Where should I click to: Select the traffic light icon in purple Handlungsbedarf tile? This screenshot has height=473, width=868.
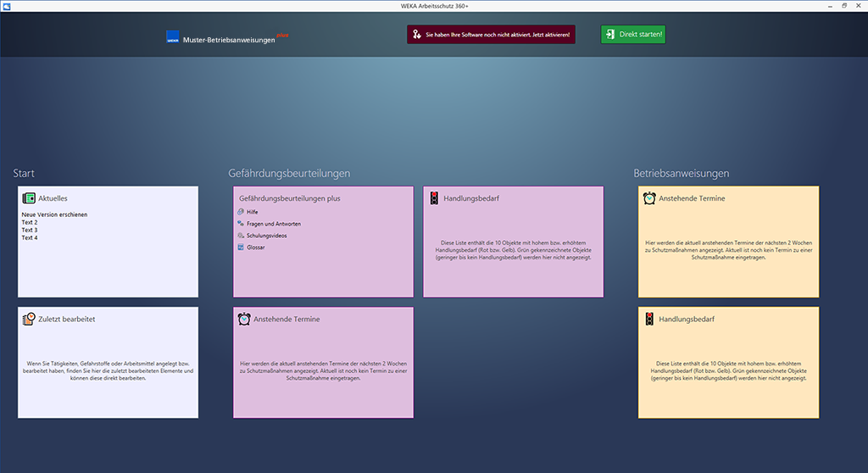[434, 198]
